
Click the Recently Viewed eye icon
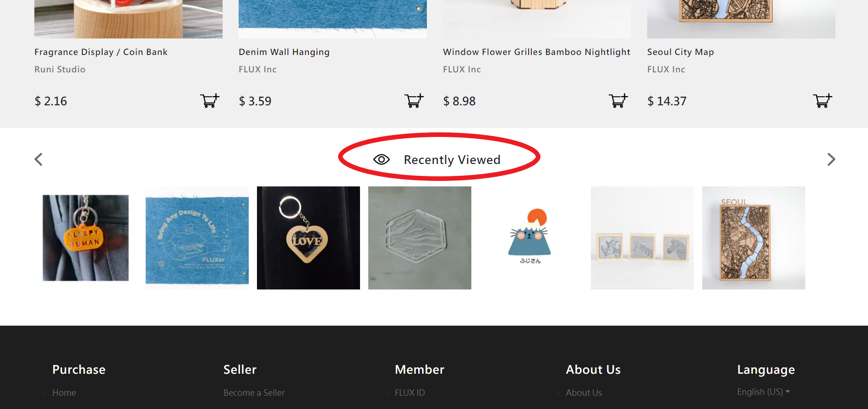(381, 159)
